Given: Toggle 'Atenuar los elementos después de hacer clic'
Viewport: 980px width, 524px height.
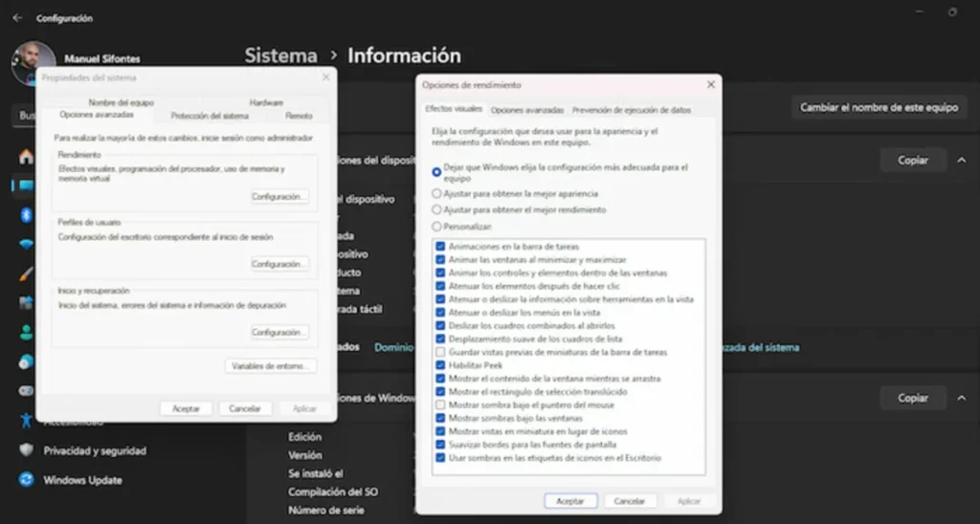Looking at the screenshot, I should pos(440,286).
